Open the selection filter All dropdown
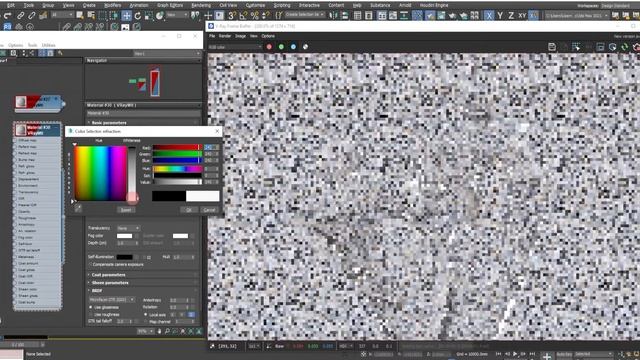 [62, 15]
